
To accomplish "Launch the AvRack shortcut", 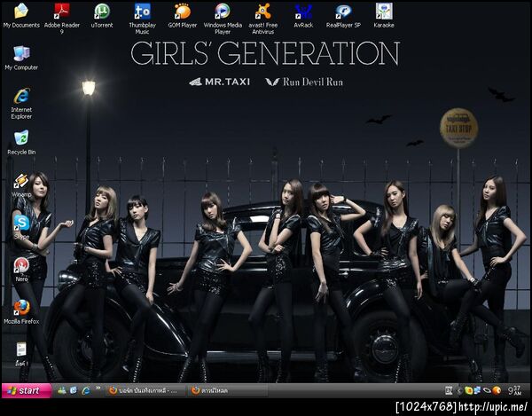I will [303, 15].
